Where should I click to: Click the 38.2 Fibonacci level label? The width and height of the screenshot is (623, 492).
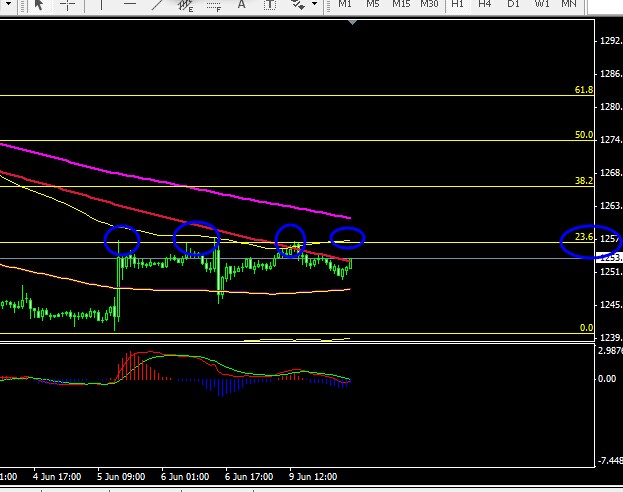click(584, 181)
